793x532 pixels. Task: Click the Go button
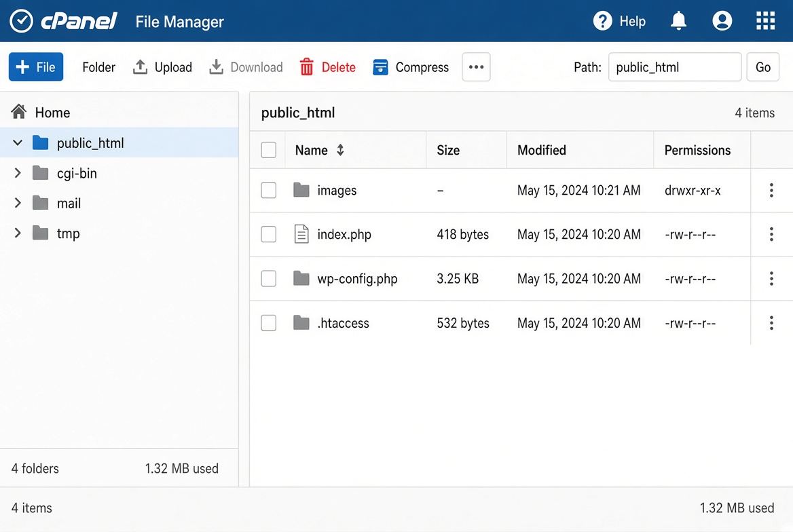(762, 66)
